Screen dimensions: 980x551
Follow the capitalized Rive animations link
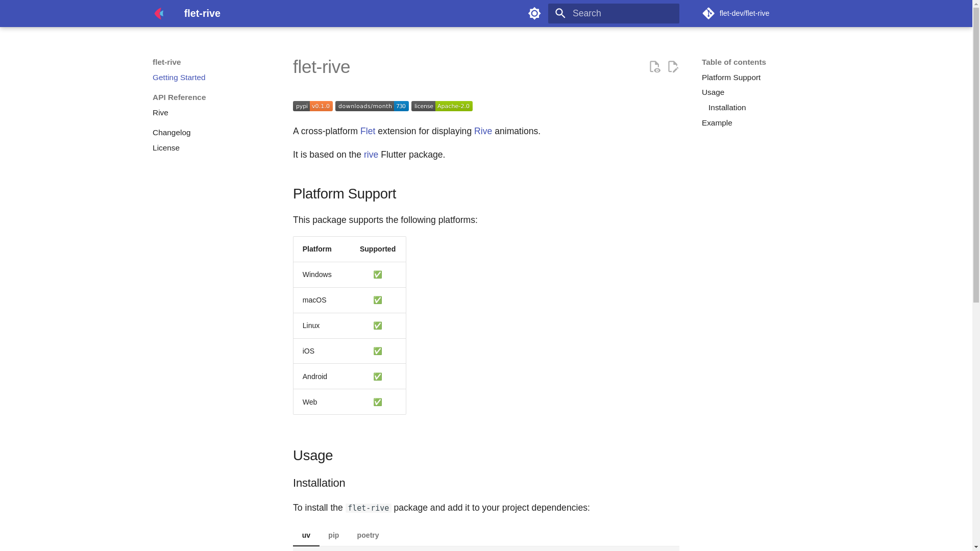(483, 131)
